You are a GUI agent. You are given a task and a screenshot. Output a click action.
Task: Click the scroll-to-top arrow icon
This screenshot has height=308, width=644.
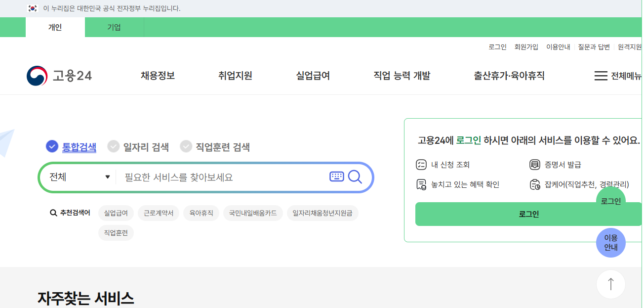[611, 284]
